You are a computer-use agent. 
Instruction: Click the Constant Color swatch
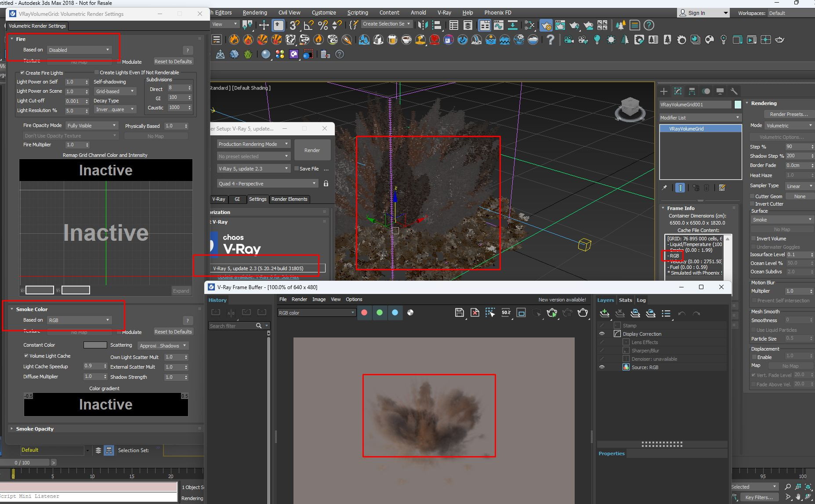95,345
